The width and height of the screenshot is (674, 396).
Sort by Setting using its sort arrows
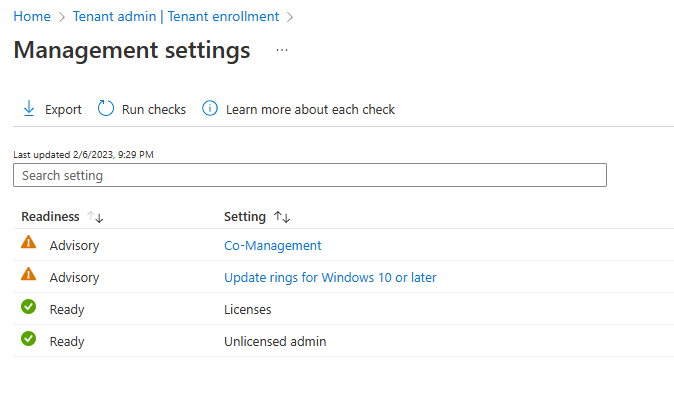[x=282, y=217]
